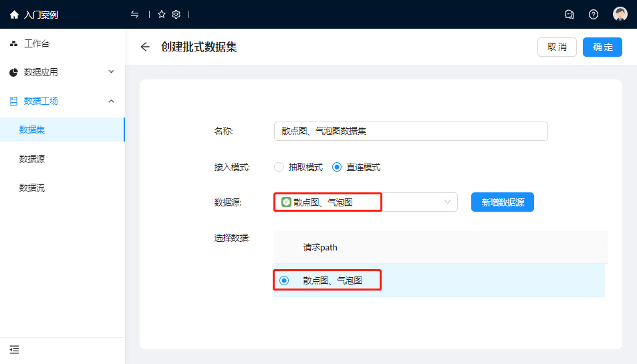Click the help question mark icon
Screen dimensions: 637x364
click(x=594, y=15)
